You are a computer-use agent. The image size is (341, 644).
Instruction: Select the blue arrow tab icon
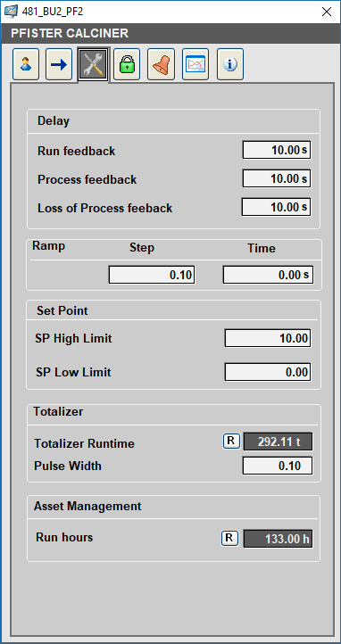[x=59, y=64]
